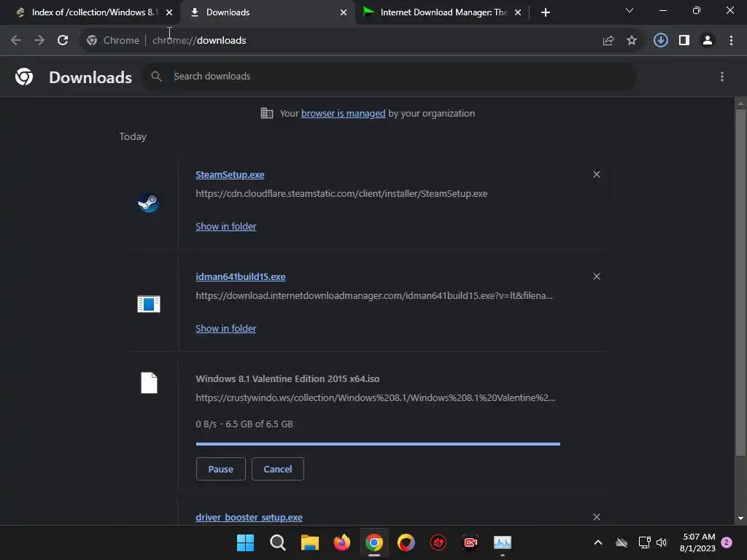Image resolution: width=747 pixels, height=560 pixels.
Task: Click the managed organization building icon
Action: [267, 113]
